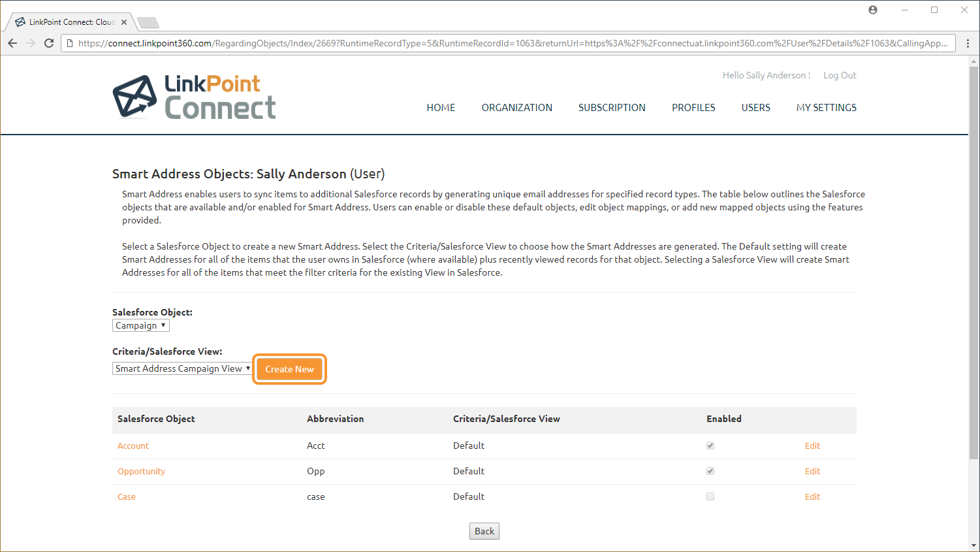
Task: Toggle the Opportunity row Enabled checkbox
Action: [710, 471]
